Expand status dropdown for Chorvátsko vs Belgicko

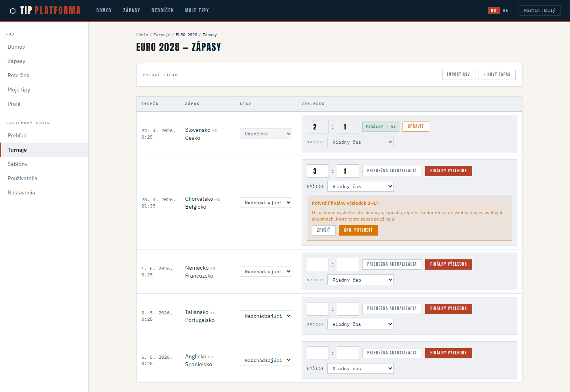[266, 203]
